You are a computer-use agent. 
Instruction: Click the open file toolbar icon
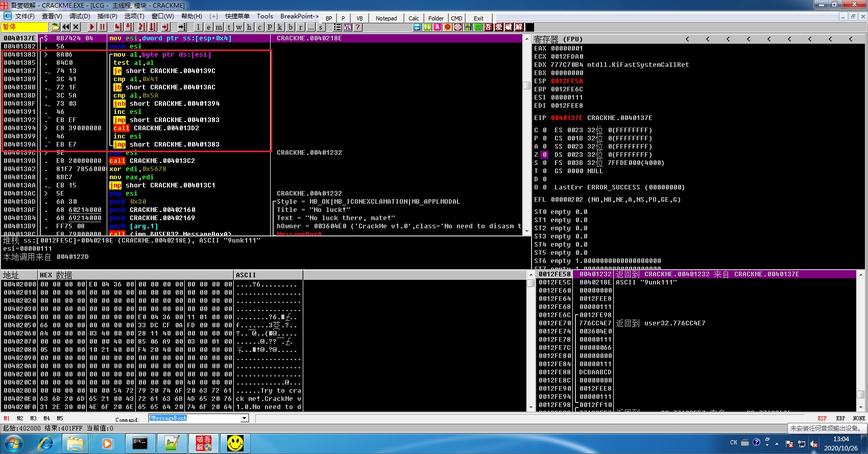pyautogui.click(x=56, y=27)
